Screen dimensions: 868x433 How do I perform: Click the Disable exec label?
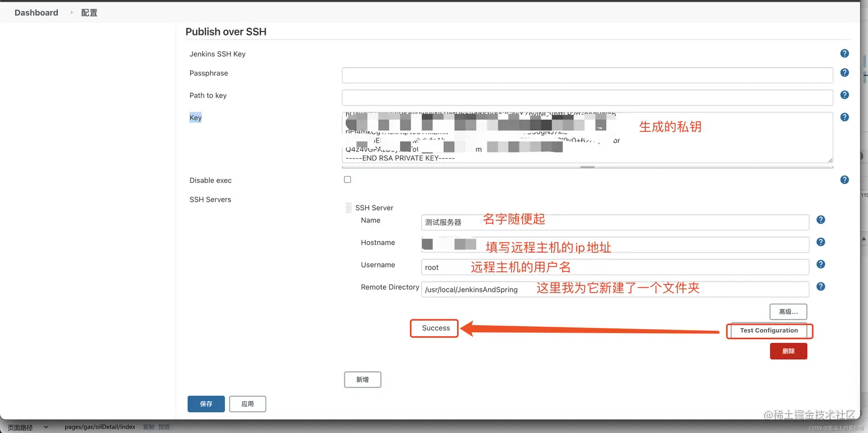click(211, 180)
